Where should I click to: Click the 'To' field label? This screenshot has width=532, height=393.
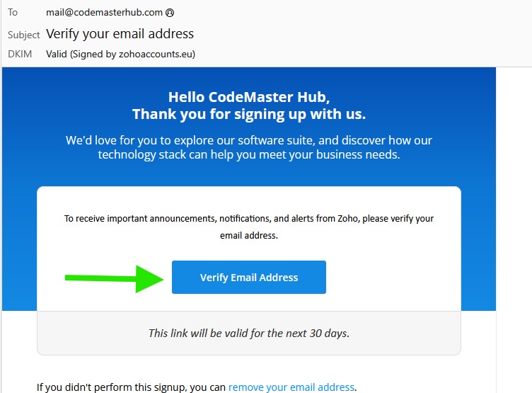(x=13, y=13)
